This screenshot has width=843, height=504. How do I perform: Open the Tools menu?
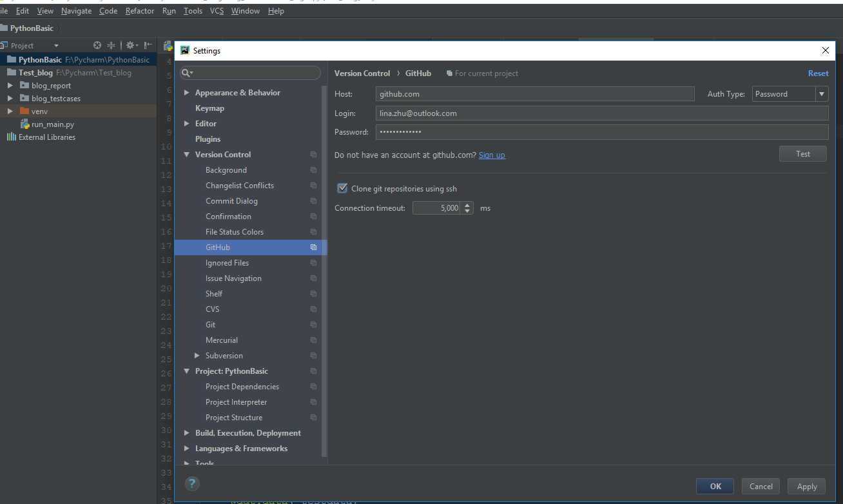tap(193, 11)
